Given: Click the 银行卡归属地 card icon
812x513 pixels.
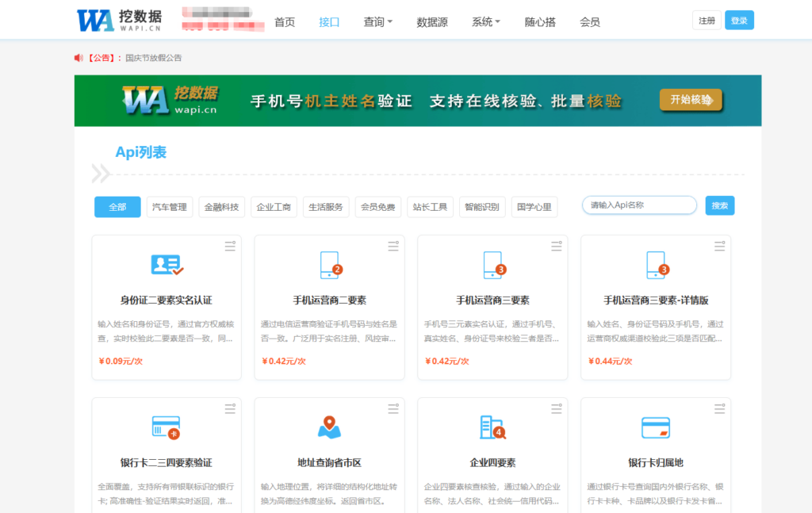Looking at the screenshot, I should [656, 427].
